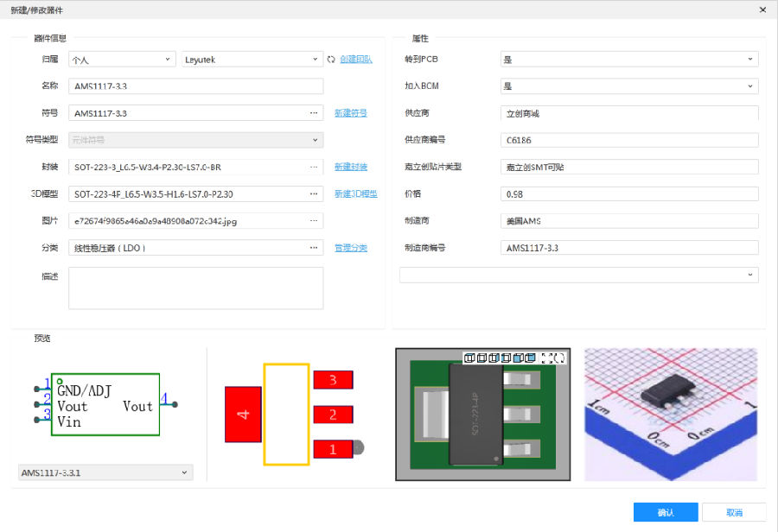Click red pad 2 in footprint preview

333,415
